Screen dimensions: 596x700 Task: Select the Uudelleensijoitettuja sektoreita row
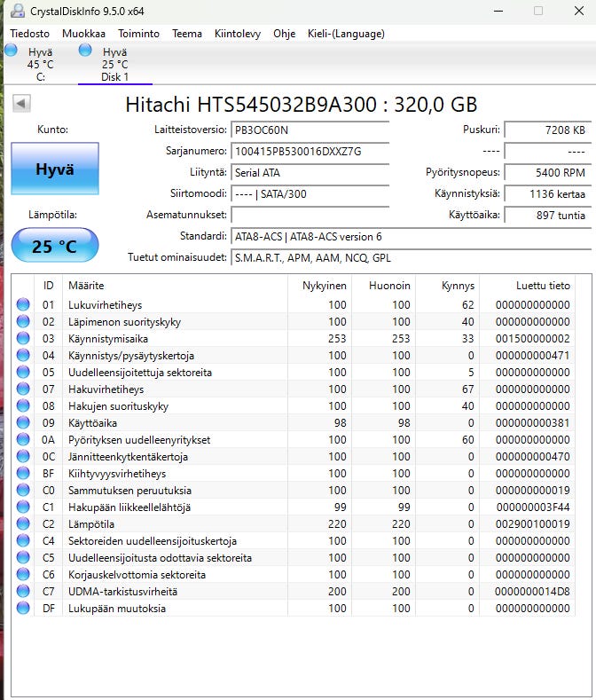pos(139,373)
